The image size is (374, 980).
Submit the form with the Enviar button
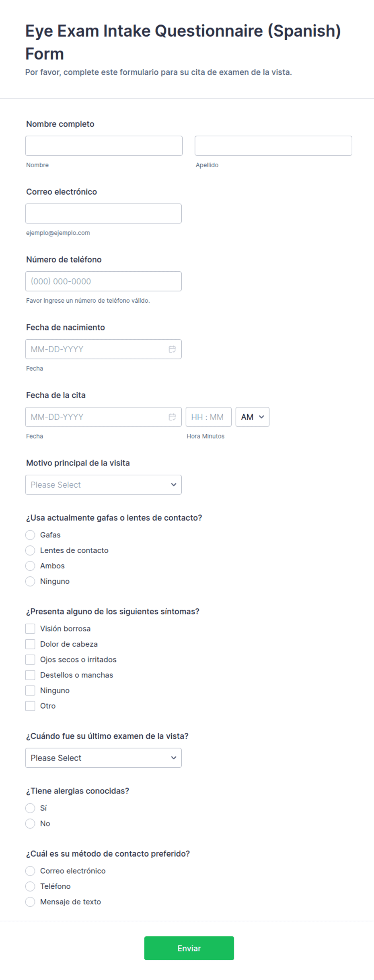[x=189, y=948]
